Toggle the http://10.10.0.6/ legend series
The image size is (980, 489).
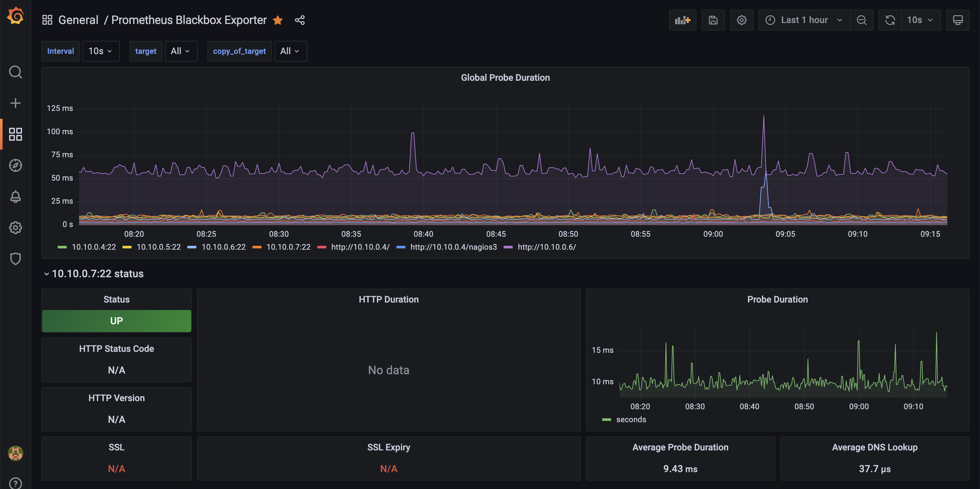[546, 247]
